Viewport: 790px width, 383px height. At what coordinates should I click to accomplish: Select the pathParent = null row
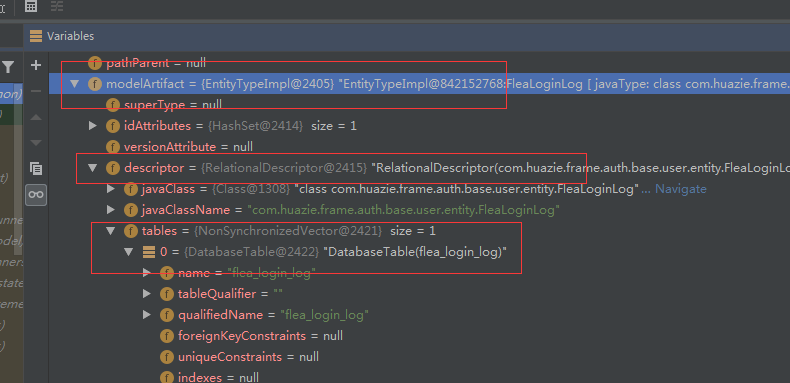tap(419, 63)
